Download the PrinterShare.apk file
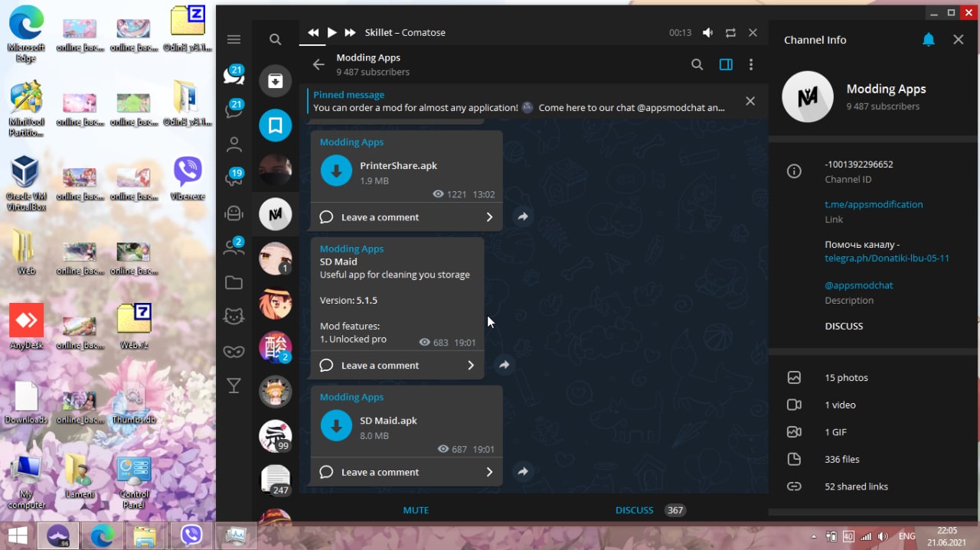 click(x=336, y=171)
